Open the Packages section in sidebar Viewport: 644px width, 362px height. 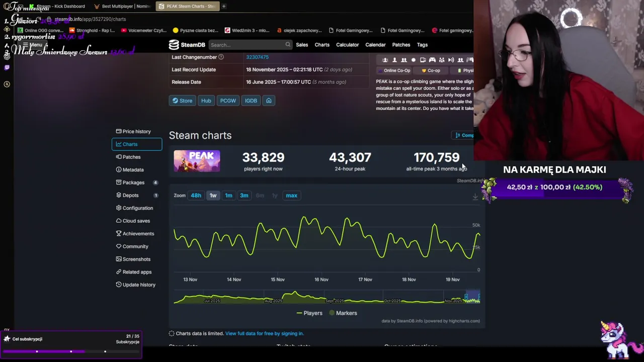(137, 183)
